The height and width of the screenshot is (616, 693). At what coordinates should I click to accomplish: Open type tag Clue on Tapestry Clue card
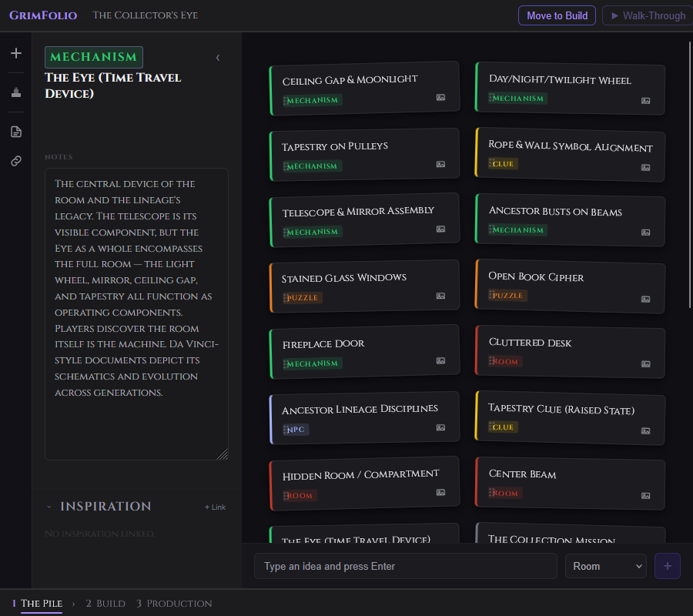pos(503,427)
